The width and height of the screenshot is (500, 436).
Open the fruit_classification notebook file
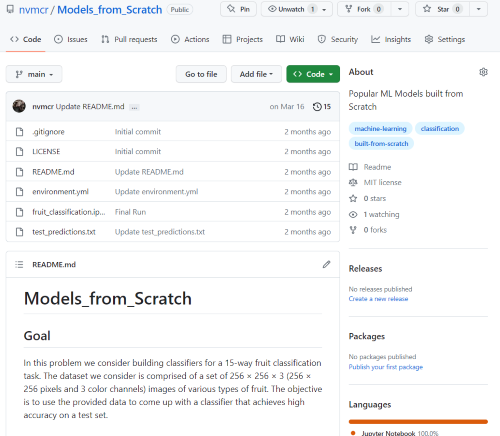(x=69, y=212)
